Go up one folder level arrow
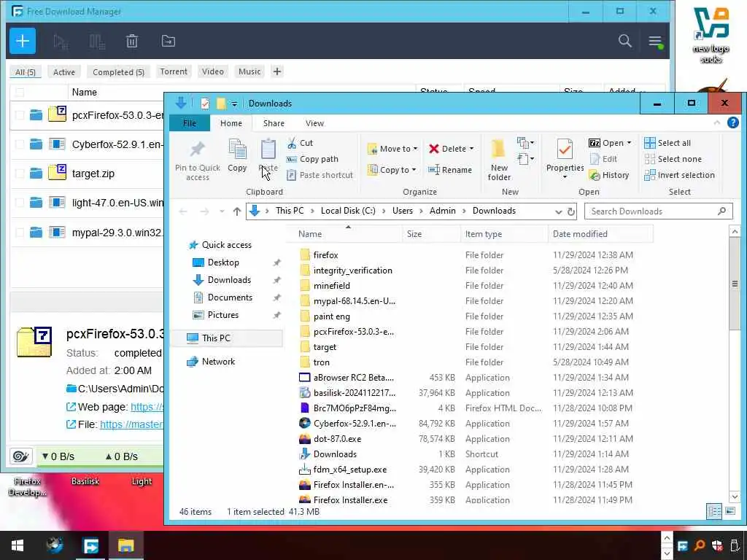The width and height of the screenshot is (747, 560). tap(237, 211)
